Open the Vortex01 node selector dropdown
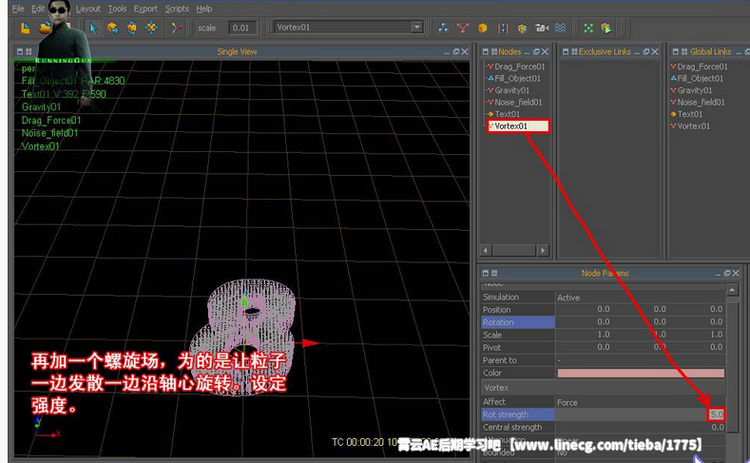This screenshot has width=750, height=463. point(417,27)
